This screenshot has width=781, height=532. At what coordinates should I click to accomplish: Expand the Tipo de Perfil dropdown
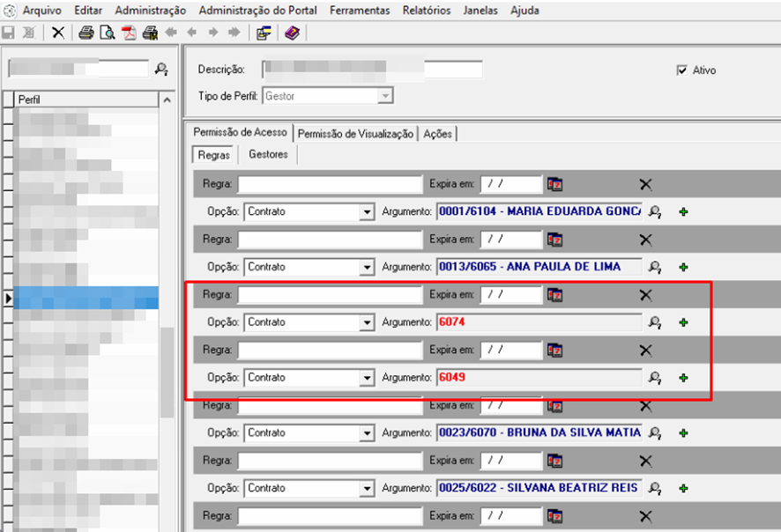[x=385, y=96]
